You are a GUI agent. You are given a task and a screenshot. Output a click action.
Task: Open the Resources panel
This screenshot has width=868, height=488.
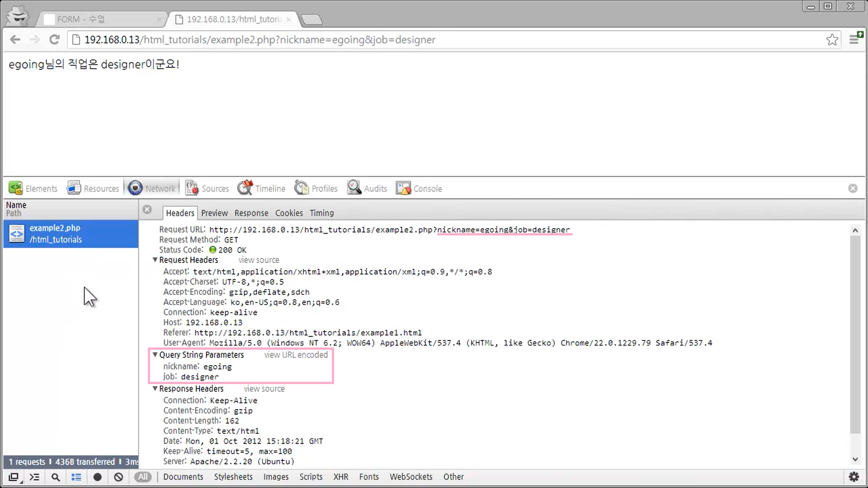click(x=93, y=188)
